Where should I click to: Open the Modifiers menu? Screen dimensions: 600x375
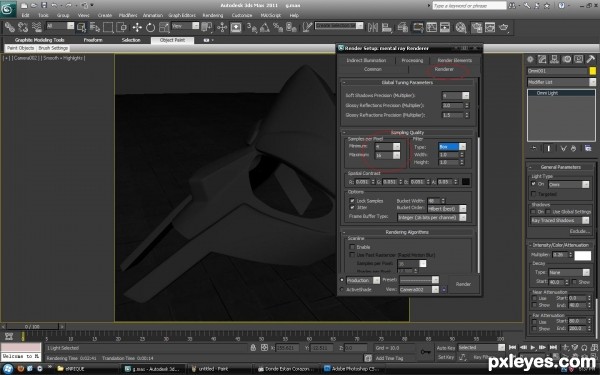click(x=128, y=15)
